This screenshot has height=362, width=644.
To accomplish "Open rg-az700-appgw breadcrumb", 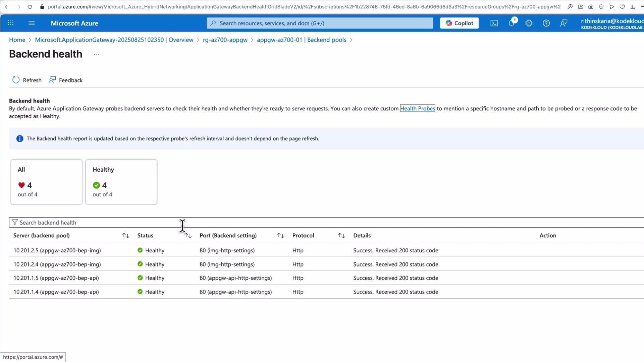I will (x=225, y=40).
